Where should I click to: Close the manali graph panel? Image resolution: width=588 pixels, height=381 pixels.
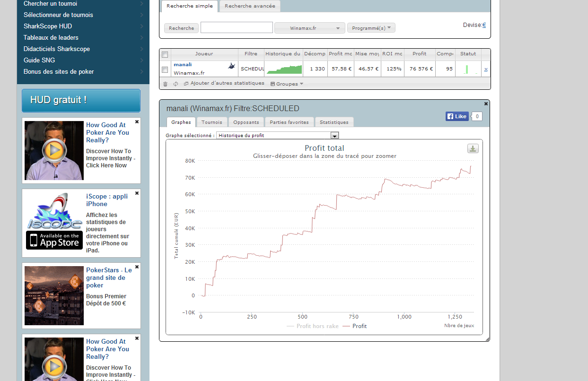(x=486, y=104)
